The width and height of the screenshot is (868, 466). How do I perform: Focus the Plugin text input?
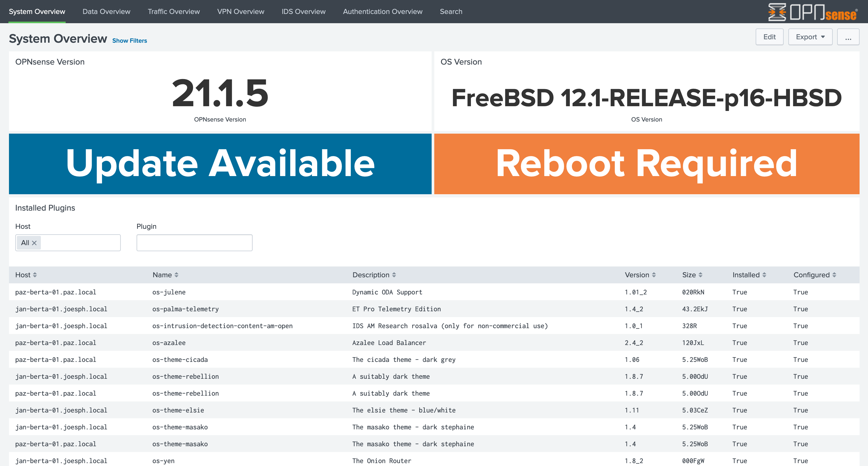click(194, 243)
